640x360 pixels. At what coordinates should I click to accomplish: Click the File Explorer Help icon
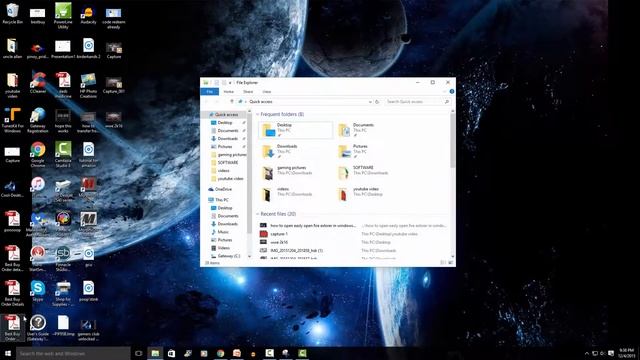coord(451,91)
